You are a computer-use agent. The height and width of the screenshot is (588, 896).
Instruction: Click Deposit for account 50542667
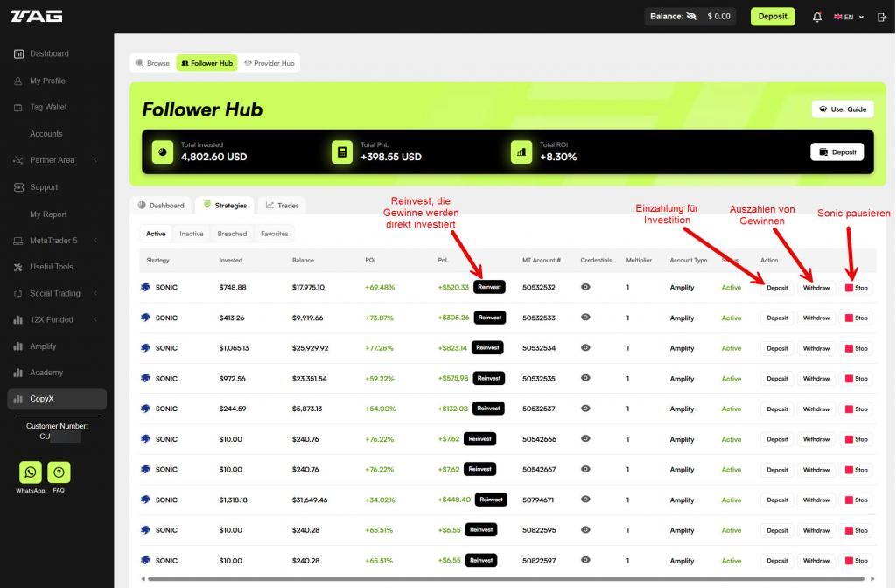click(x=777, y=470)
